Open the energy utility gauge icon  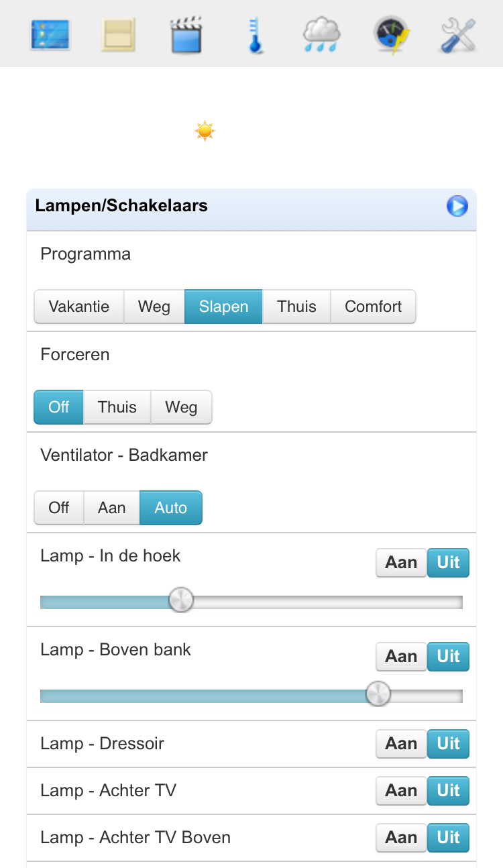coord(392,35)
